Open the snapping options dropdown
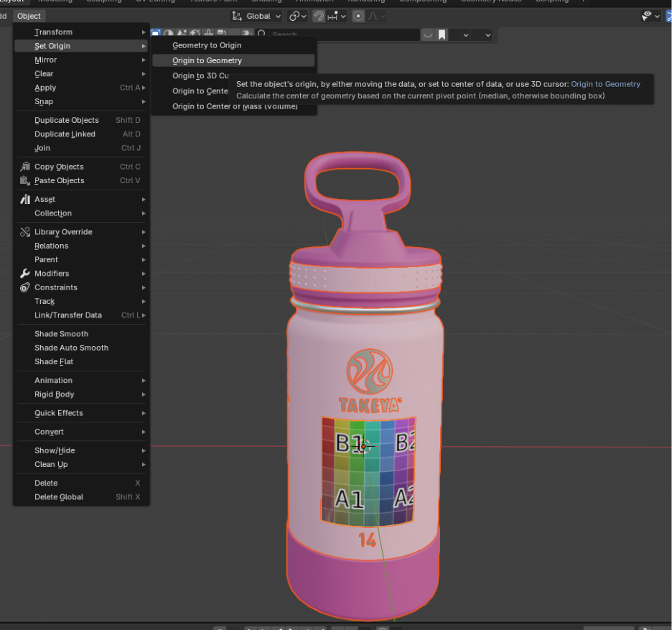This screenshot has width=672, height=630. (x=337, y=17)
